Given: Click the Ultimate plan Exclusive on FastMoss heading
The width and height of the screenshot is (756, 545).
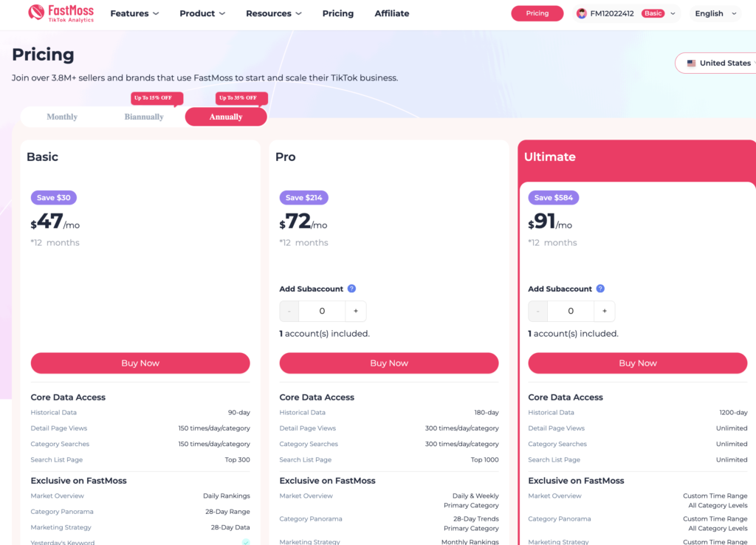Looking at the screenshot, I should pos(576,481).
